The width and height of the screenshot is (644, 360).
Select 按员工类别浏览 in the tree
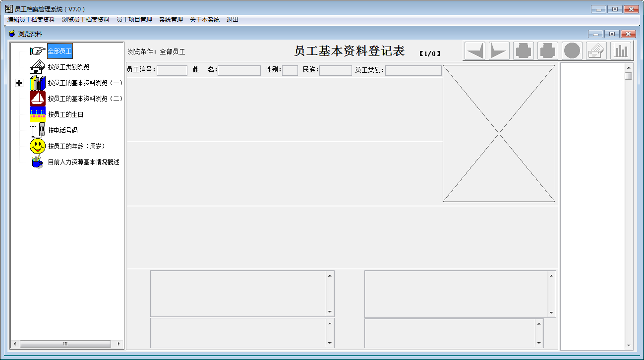pos(69,67)
